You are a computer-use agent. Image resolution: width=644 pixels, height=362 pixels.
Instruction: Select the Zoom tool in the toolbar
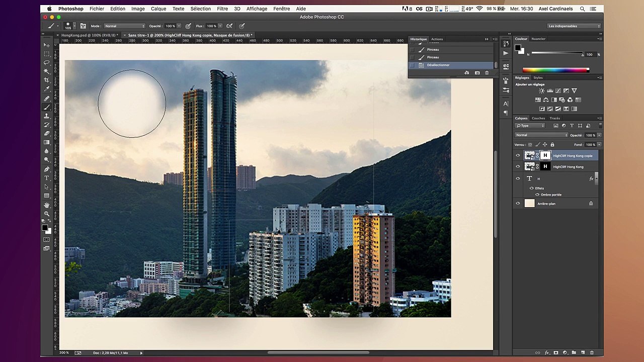[x=47, y=214]
